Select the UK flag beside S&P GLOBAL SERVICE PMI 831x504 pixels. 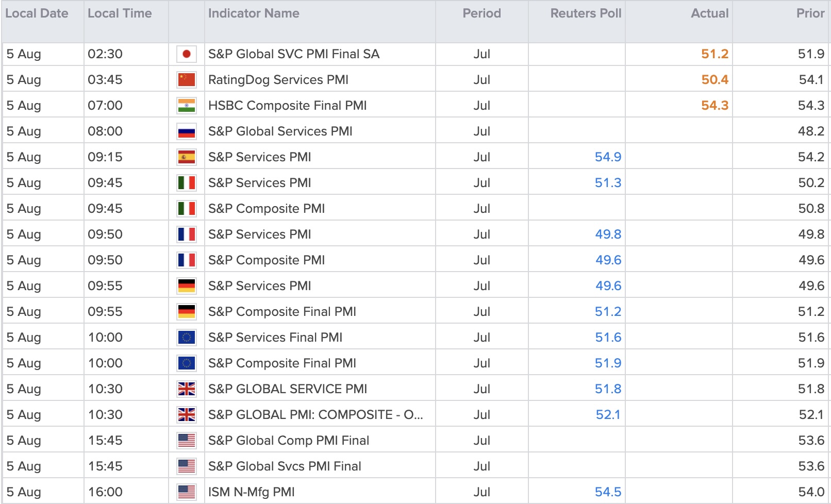[186, 389]
